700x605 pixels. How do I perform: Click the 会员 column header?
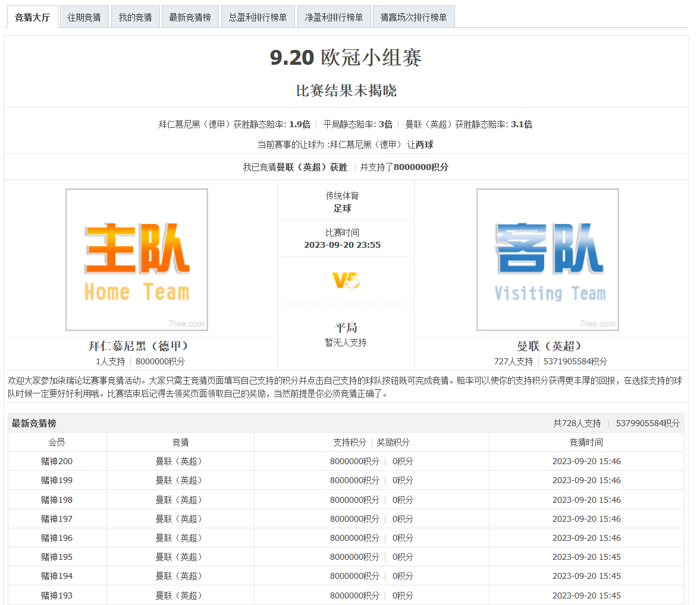point(56,442)
